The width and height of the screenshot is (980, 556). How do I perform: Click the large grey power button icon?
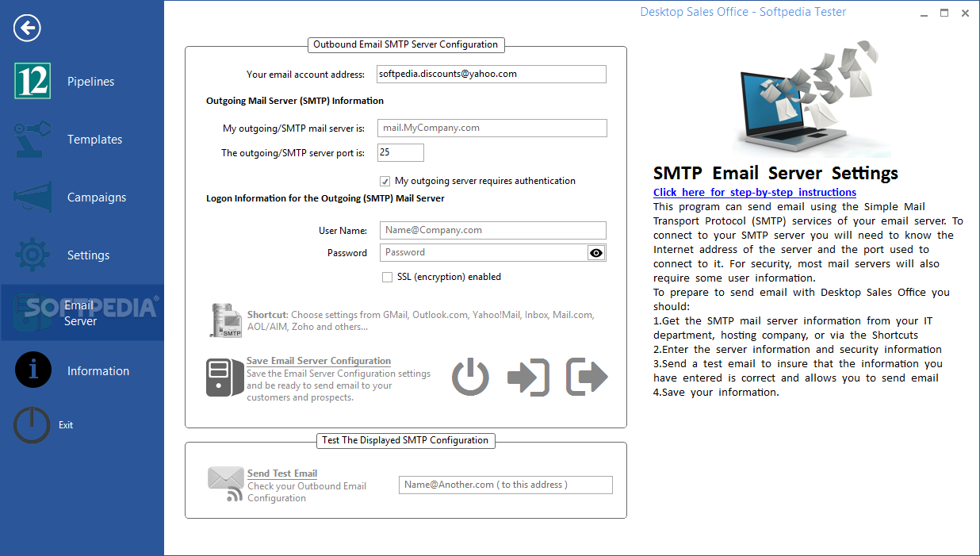pos(470,377)
